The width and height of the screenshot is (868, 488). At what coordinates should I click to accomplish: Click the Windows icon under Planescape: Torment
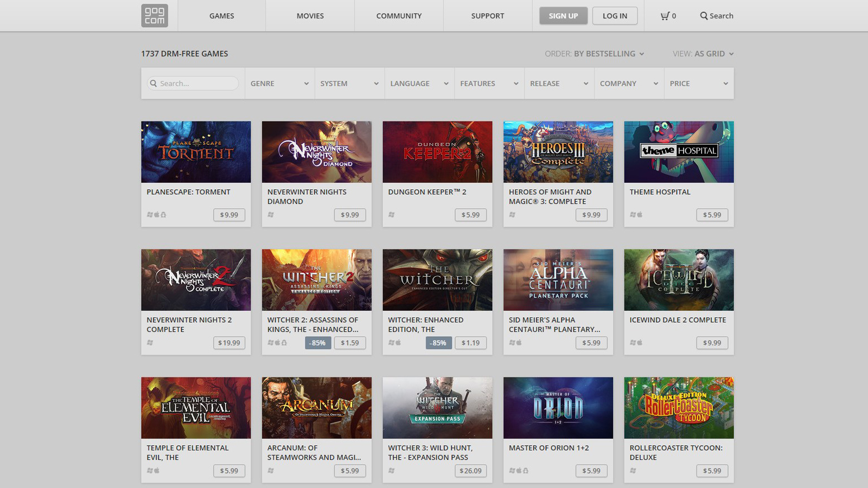pyautogui.click(x=150, y=215)
